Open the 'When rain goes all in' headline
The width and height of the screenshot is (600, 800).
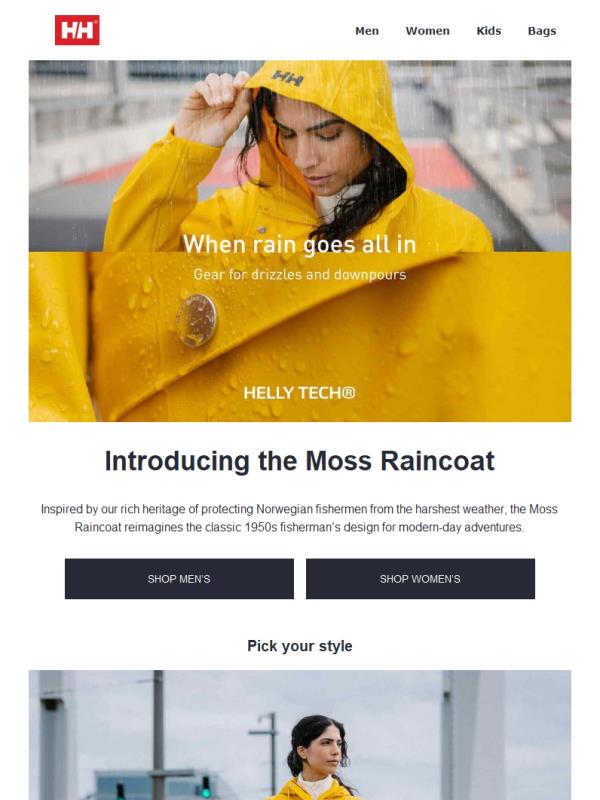pyautogui.click(x=299, y=244)
